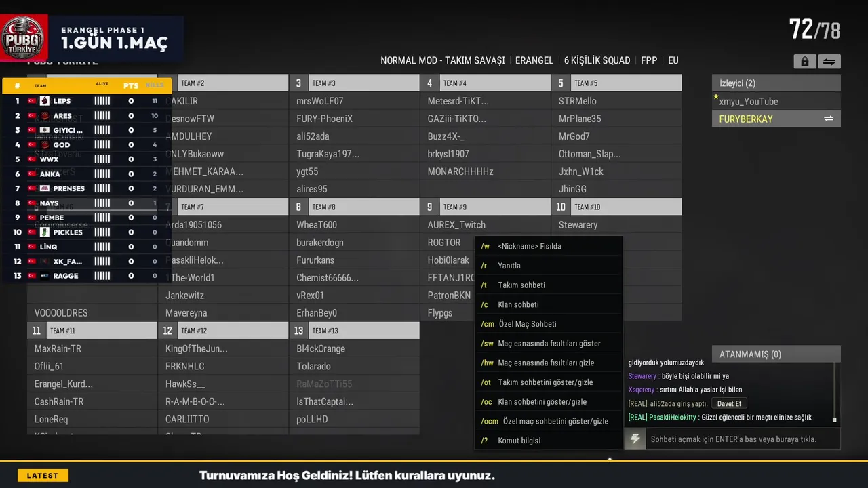This screenshot has height=488, width=868.
Task: Select player MaxRain-TR in Team 11
Action: pyautogui.click(x=92, y=348)
